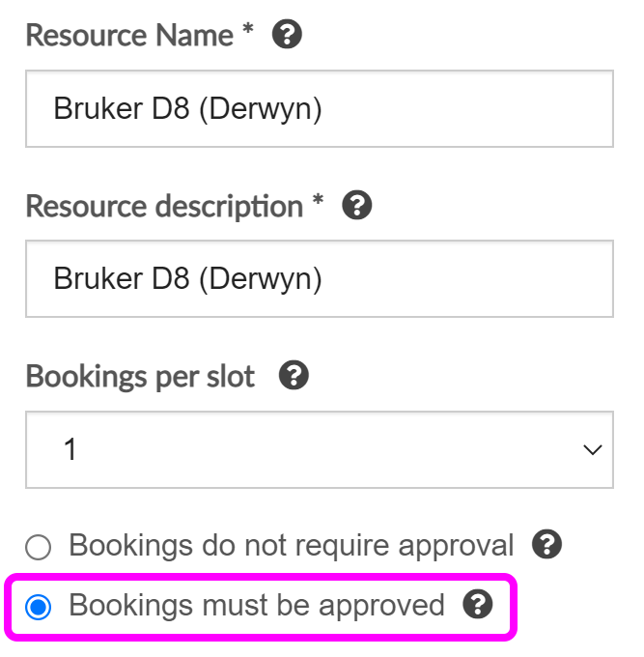Open the Bookings per slot dropdown
644x657 pixels.
319,449
